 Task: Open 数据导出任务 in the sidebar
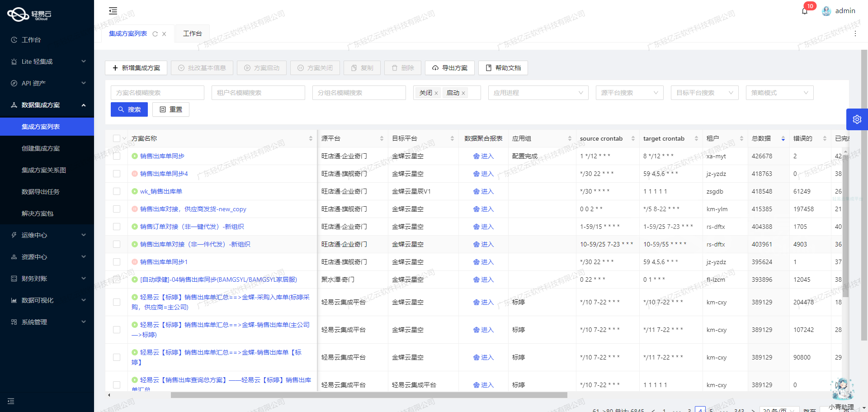[47, 192]
